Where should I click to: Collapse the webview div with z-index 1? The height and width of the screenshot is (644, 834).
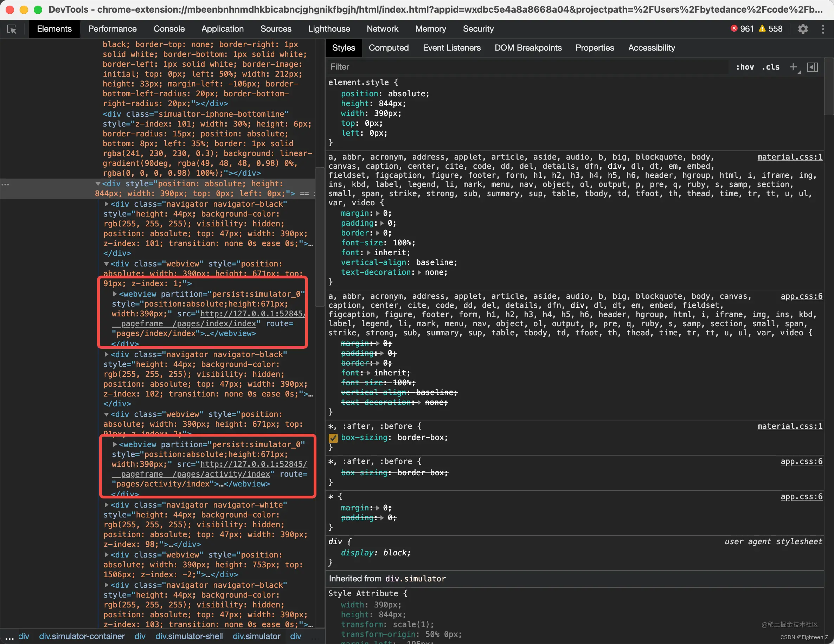107,264
